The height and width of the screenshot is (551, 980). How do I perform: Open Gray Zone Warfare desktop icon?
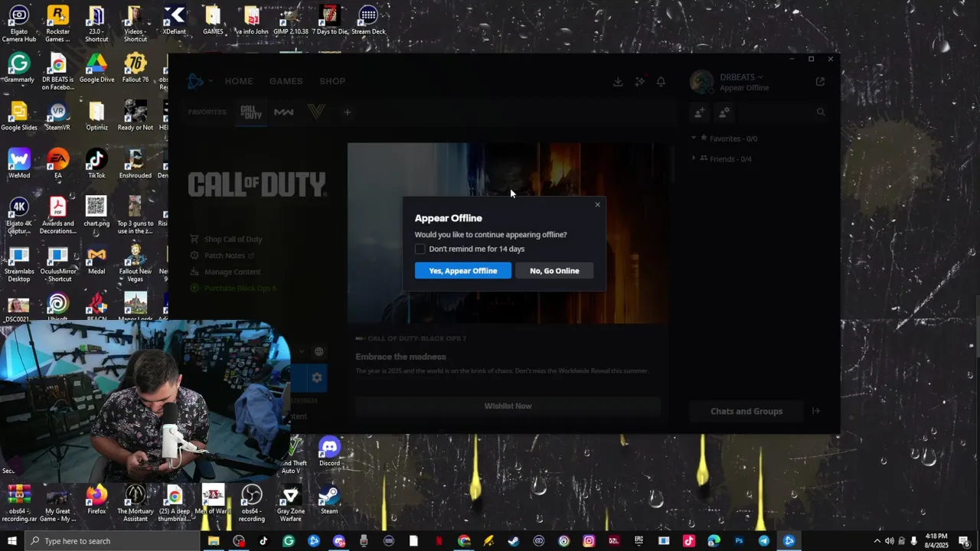[x=290, y=504]
